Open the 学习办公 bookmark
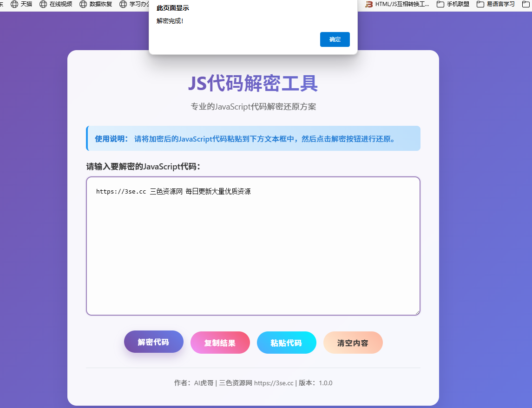This screenshot has height=408, width=532. point(138,5)
